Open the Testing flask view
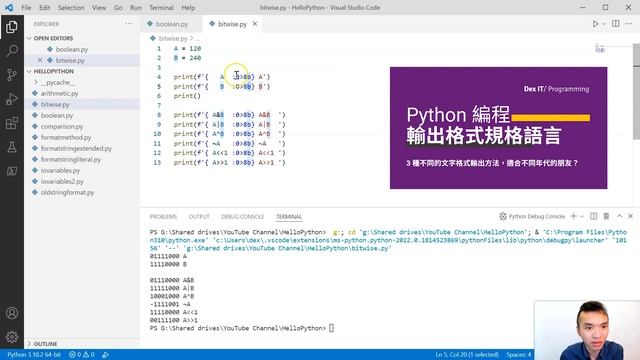 click(12, 147)
